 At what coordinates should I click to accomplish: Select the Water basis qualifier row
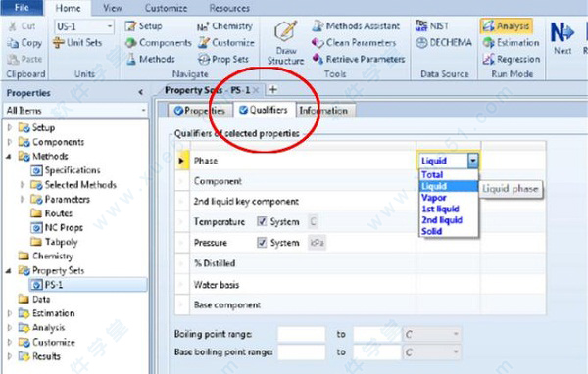(360, 285)
